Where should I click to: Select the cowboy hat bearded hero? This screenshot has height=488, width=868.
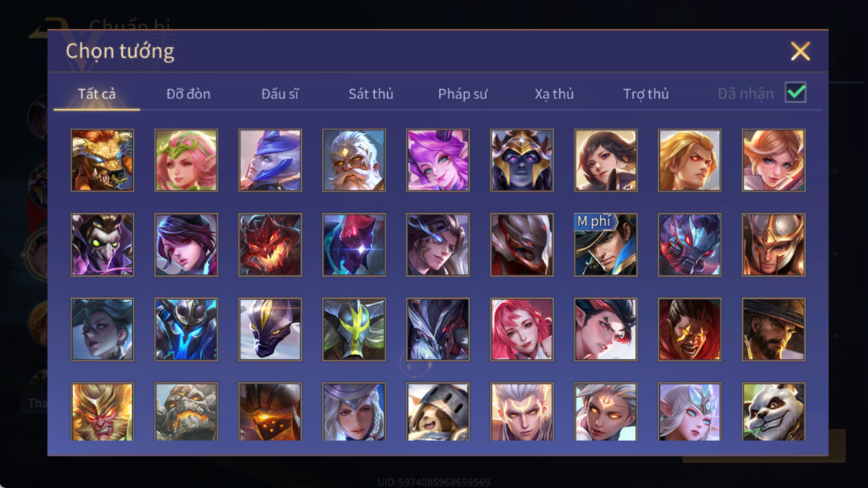774,330
